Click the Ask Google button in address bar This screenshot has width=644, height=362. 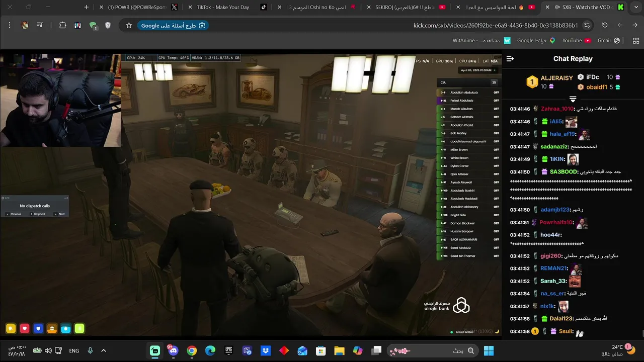tap(173, 25)
